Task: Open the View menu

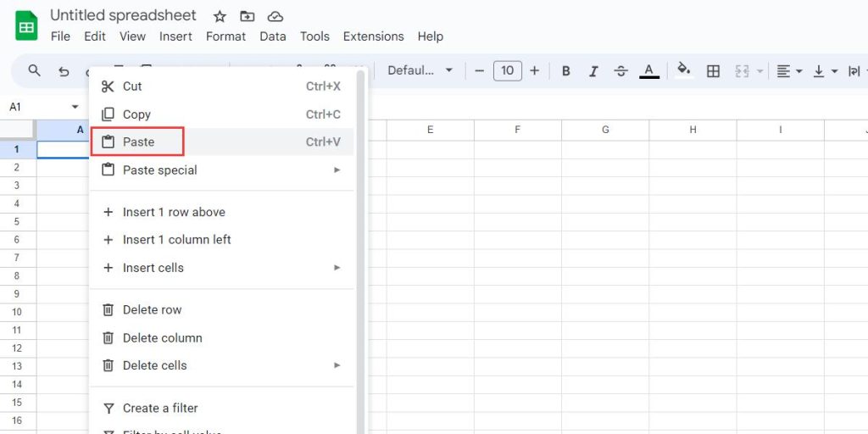Action: coord(132,36)
